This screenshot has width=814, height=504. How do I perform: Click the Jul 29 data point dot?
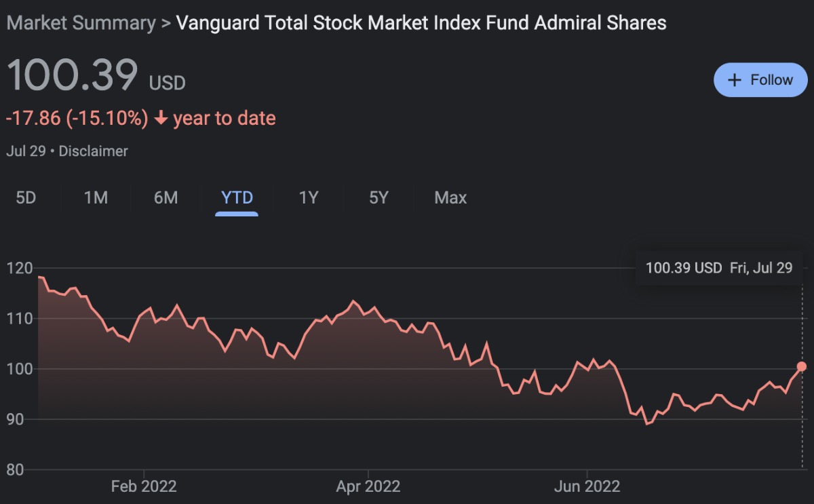(802, 366)
